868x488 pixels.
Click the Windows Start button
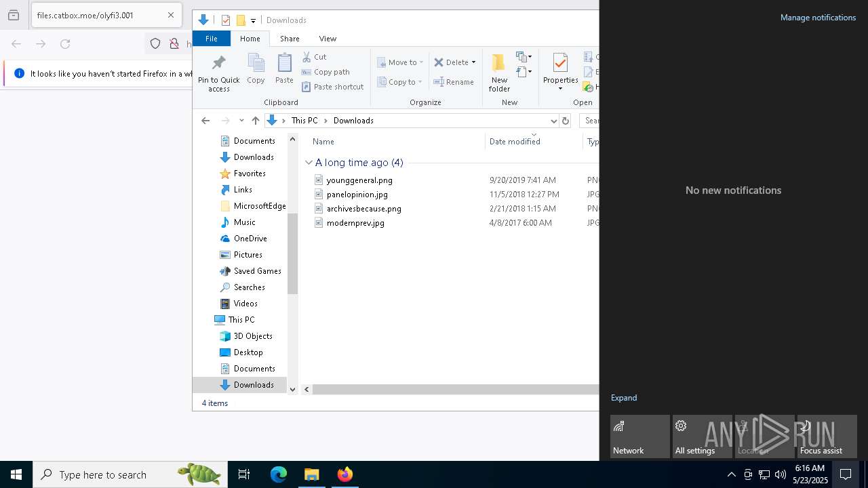[x=16, y=474]
